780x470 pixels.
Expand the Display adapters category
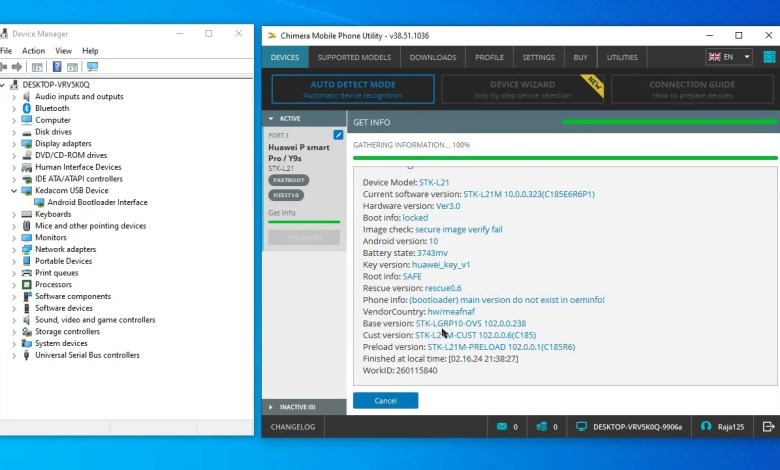[x=14, y=144]
